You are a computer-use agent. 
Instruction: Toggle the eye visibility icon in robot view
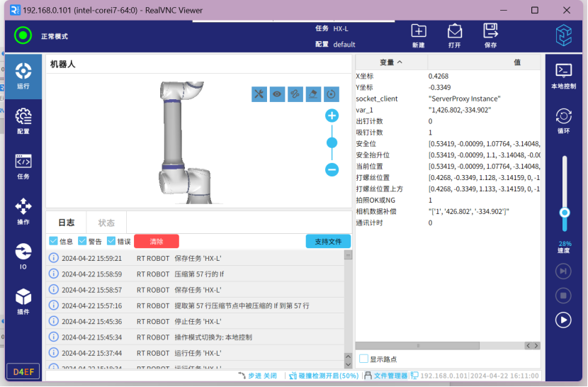[x=277, y=94]
